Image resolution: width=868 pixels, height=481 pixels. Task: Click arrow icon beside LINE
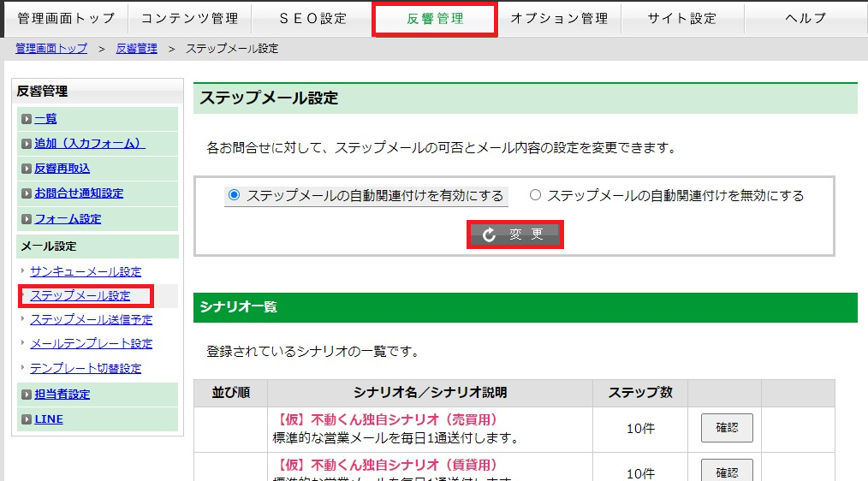coord(26,419)
